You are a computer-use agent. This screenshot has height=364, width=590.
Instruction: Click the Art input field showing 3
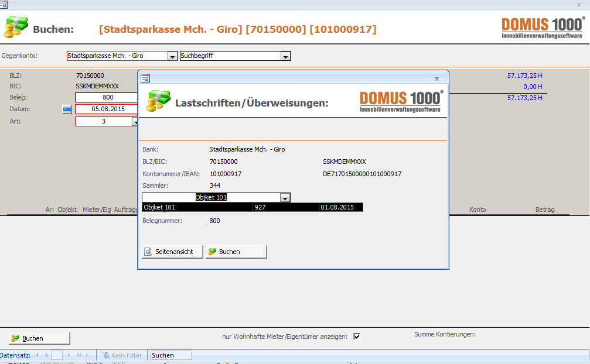(x=104, y=121)
